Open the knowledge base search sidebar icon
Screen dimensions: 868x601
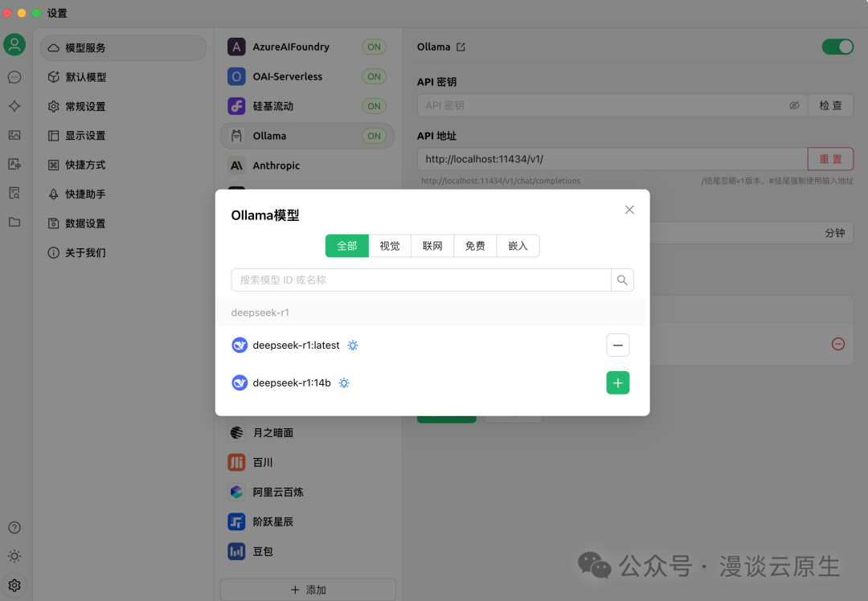(x=14, y=193)
